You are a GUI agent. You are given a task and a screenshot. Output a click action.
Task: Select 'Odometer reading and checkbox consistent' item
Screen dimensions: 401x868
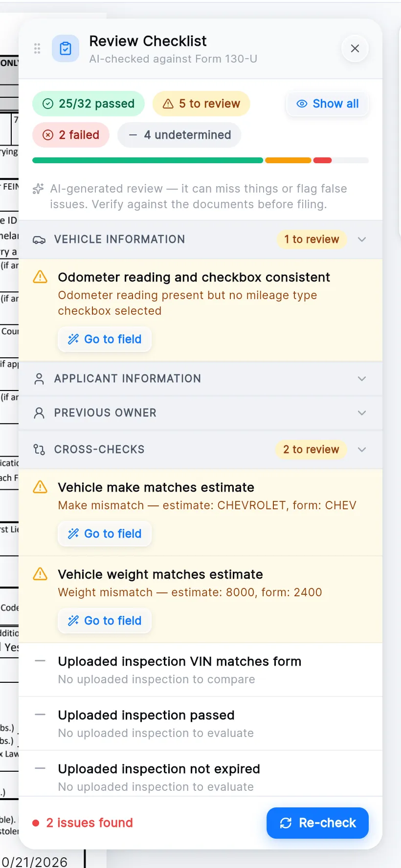click(200, 310)
